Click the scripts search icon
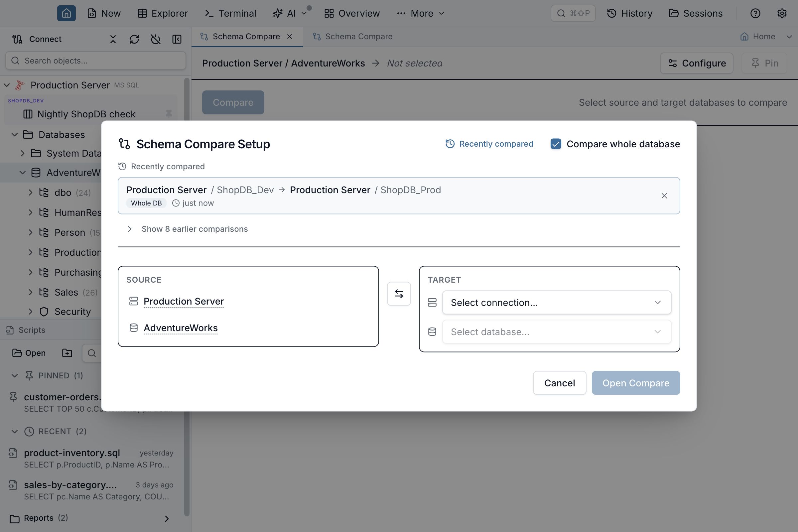This screenshot has width=798, height=532. click(92, 353)
